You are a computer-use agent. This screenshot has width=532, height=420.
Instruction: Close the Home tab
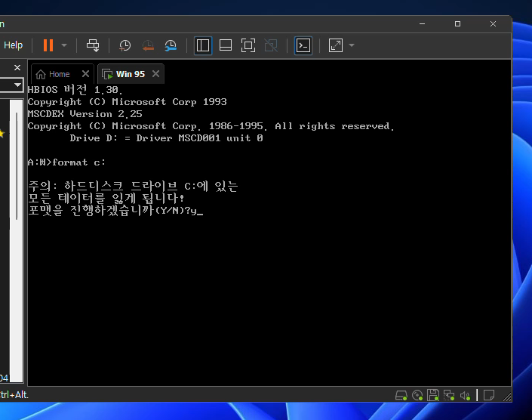(x=85, y=74)
